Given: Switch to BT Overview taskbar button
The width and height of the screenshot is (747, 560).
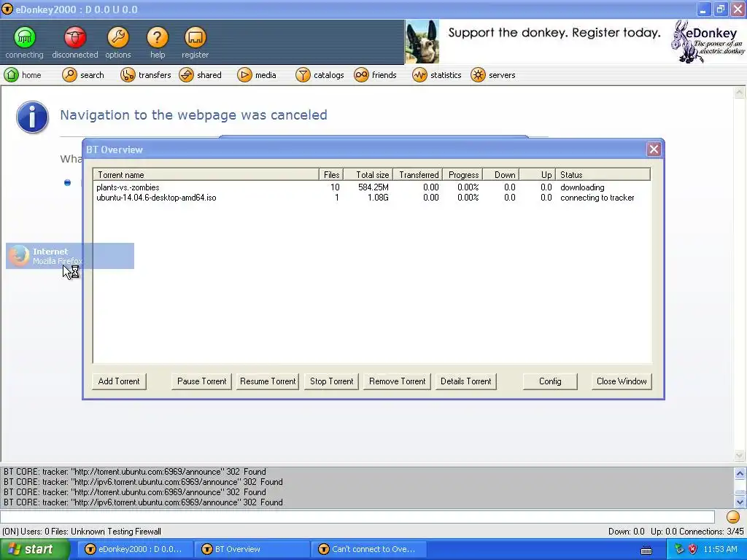Looking at the screenshot, I should [x=252, y=549].
